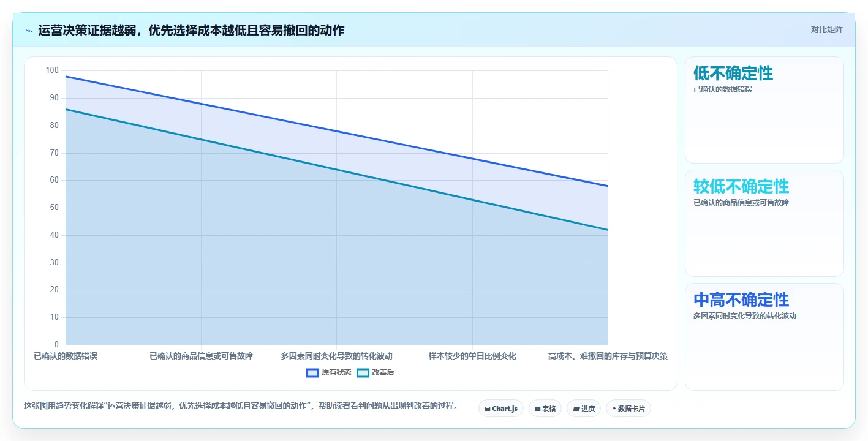Toggle the 改善后 legend swatch
This screenshot has height=441, width=868.
coord(363,372)
